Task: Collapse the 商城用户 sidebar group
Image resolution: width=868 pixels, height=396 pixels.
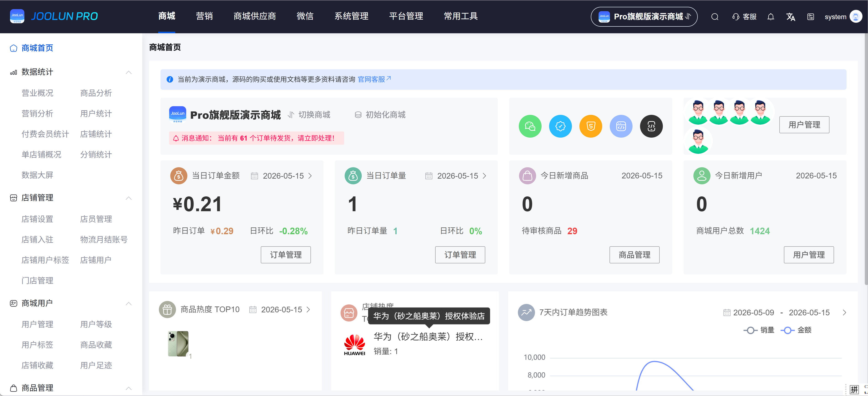Action: coord(129,304)
